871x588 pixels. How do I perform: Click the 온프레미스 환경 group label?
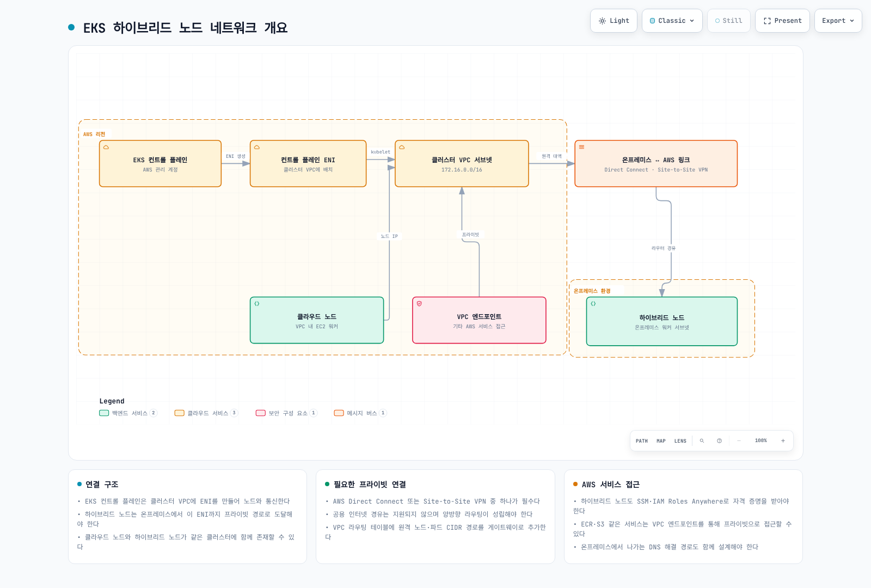coord(592,291)
